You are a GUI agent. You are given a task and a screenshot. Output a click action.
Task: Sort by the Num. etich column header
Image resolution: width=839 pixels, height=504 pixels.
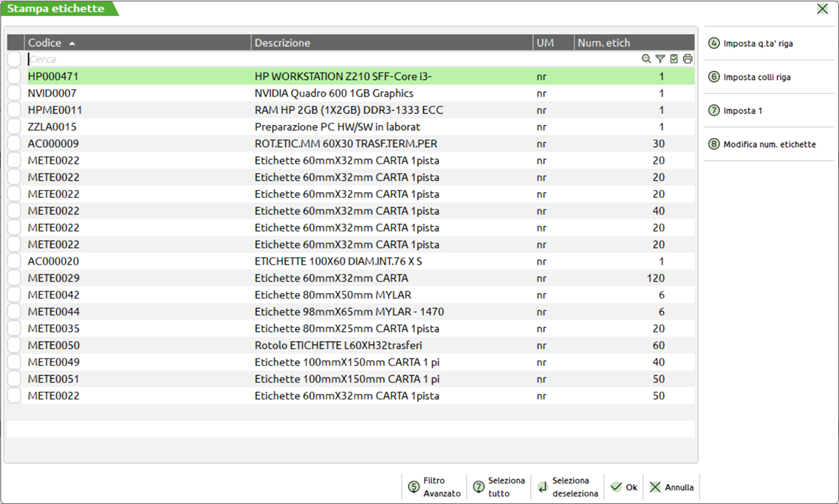[603, 43]
